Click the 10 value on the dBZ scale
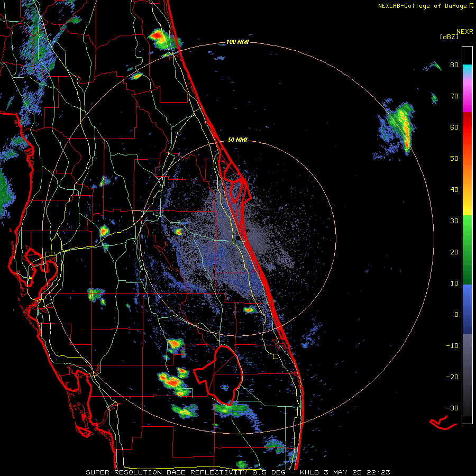476x476 pixels. [x=454, y=283]
